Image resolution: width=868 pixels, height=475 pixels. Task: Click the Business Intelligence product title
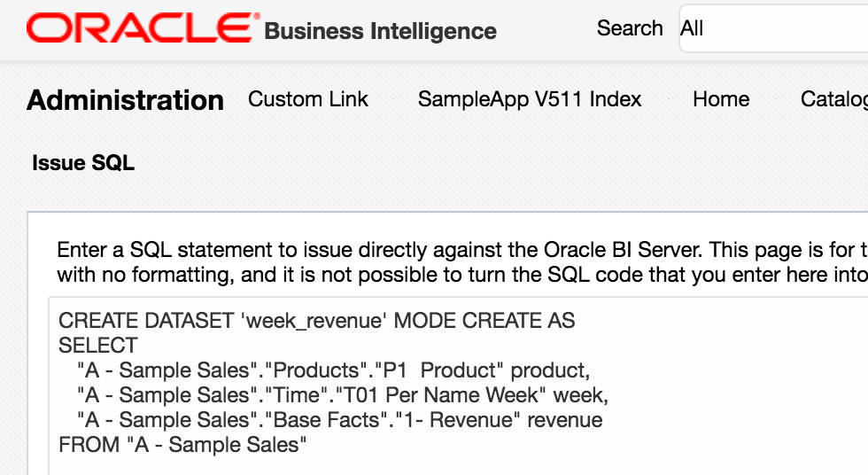[381, 32]
